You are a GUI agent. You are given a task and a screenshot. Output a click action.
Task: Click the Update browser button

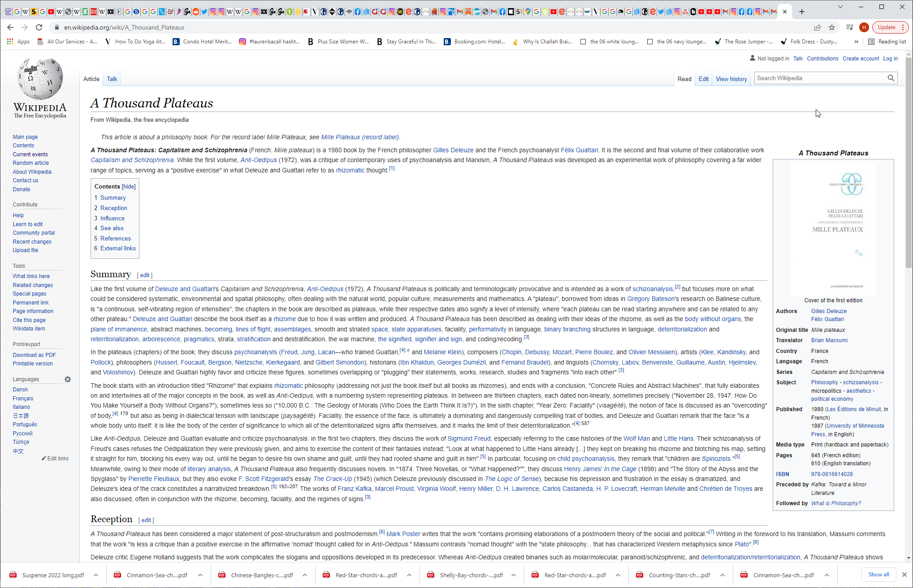click(x=887, y=27)
